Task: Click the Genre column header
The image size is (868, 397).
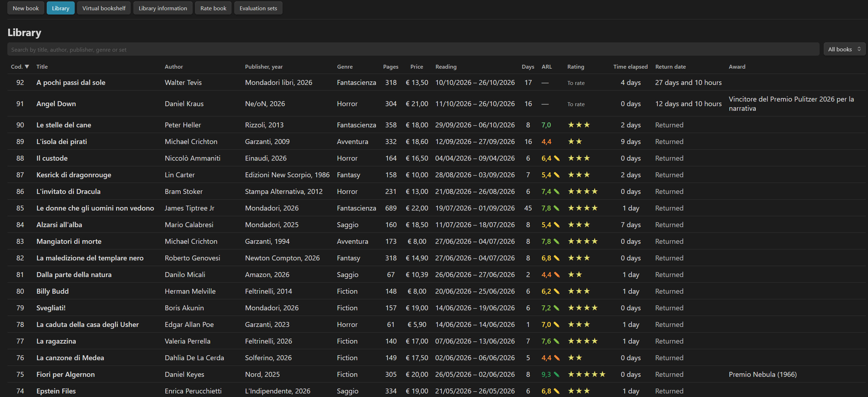Action: click(345, 67)
